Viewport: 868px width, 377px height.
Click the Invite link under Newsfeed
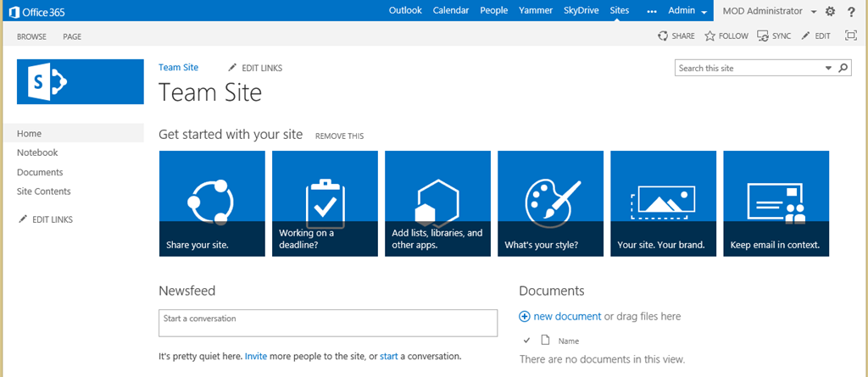pyautogui.click(x=256, y=357)
